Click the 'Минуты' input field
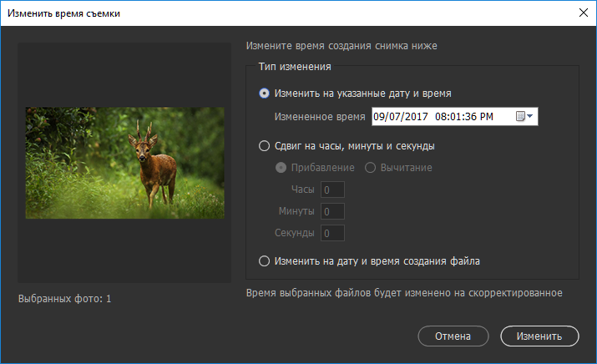597x364 pixels. [x=333, y=211]
